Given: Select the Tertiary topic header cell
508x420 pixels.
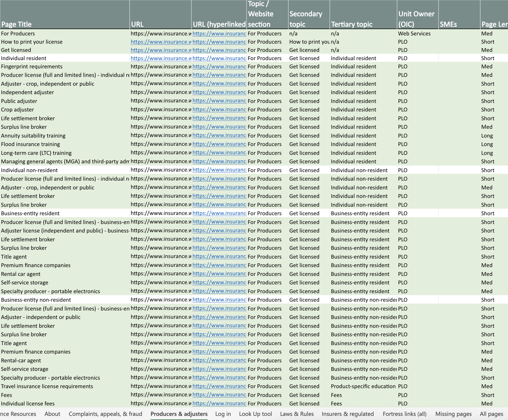Looking at the screenshot, I should click(x=363, y=15).
